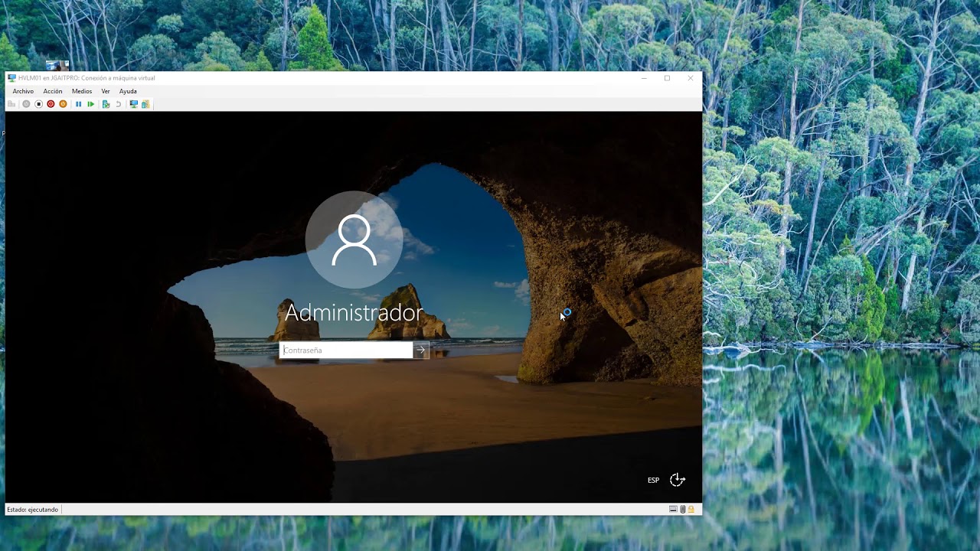Click the 'Estado: ejecutando' status text
Viewport: 980px width, 551px height.
tap(32, 510)
